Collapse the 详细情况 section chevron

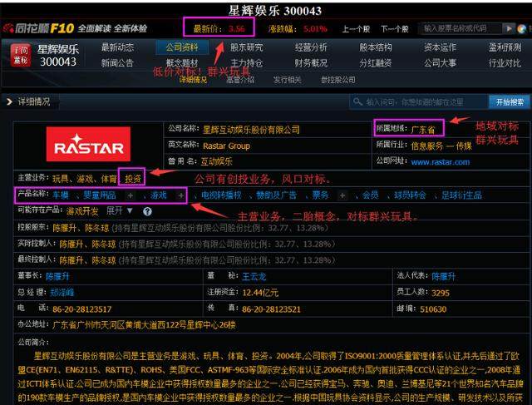[x=9, y=101]
